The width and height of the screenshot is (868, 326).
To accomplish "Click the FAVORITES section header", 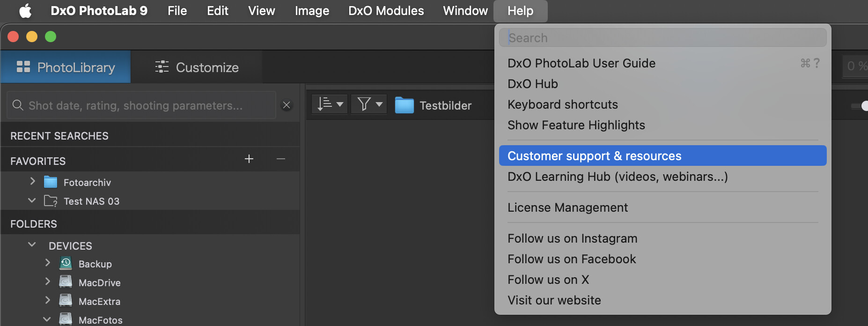I will pyautogui.click(x=38, y=161).
